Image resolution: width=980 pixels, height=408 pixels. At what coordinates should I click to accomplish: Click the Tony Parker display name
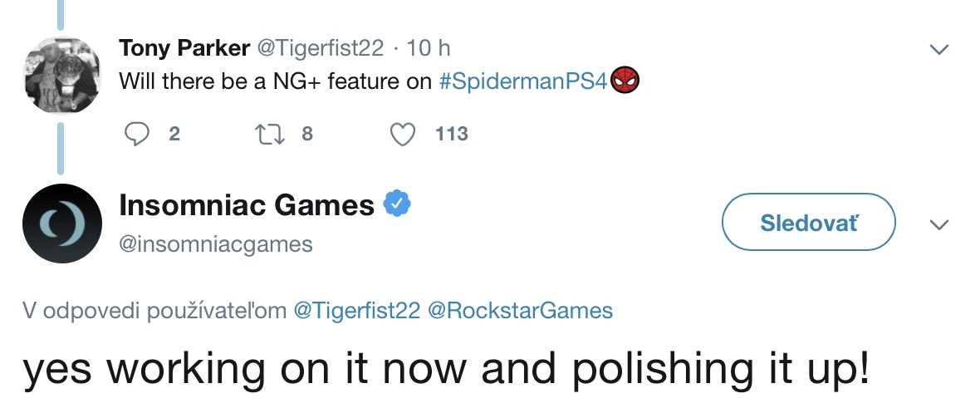[184, 48]
